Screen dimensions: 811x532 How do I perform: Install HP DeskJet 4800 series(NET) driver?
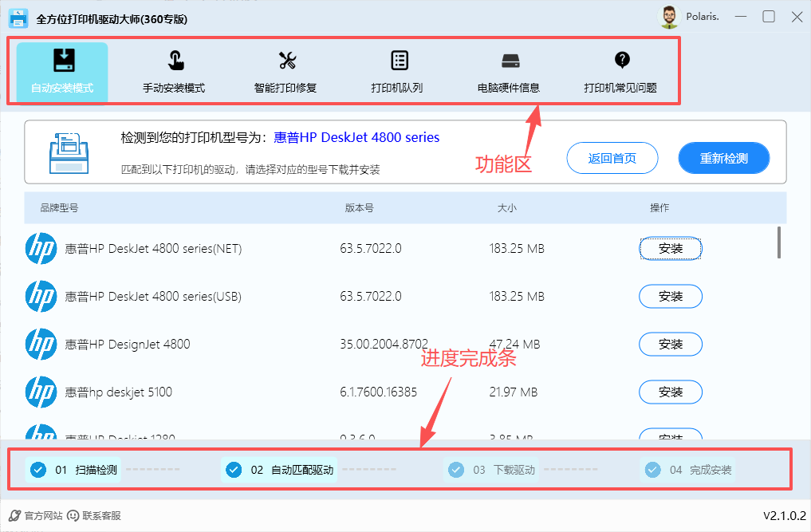pos(670,249)
